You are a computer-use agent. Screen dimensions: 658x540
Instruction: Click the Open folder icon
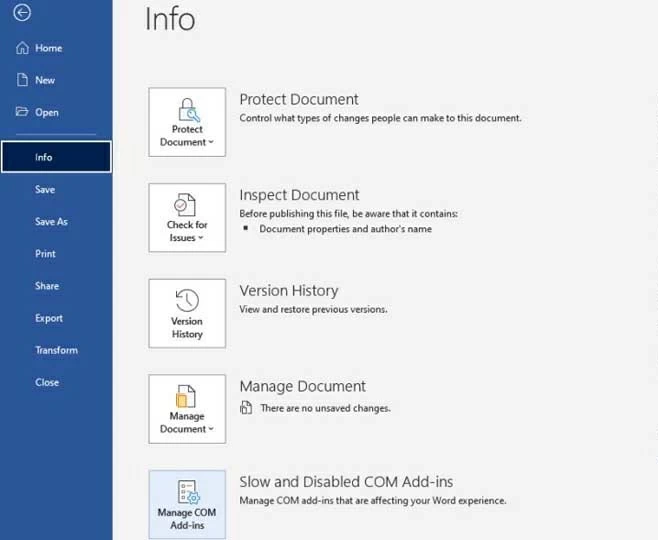[x=22, y=113]
